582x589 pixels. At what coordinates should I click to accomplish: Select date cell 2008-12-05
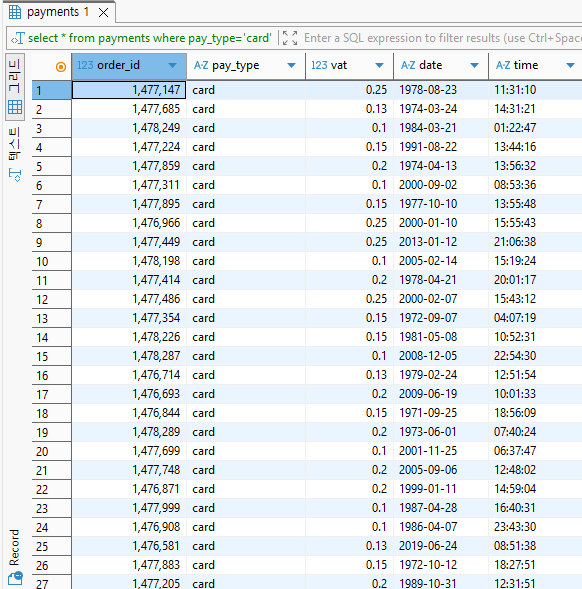[x=441, y=356]
